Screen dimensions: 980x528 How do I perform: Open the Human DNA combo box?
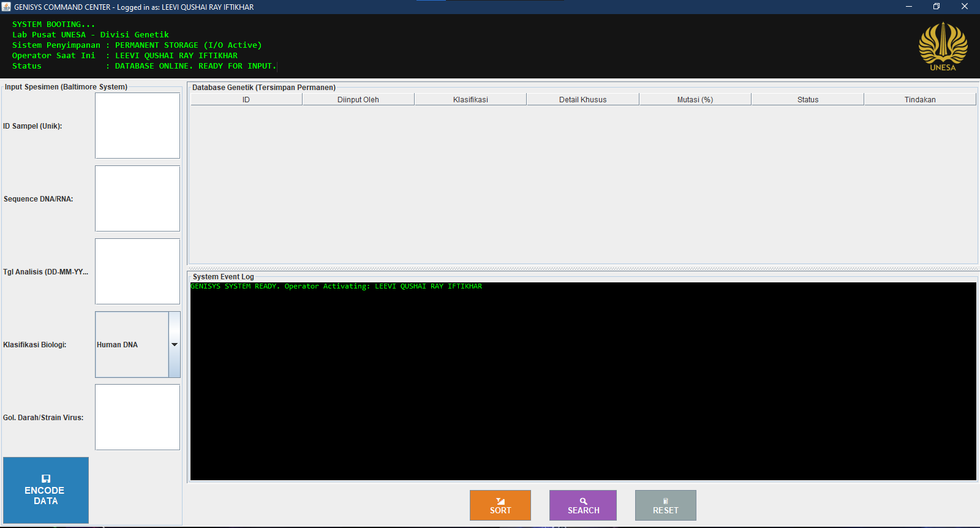pyautogui.click(x=138, y=344)
